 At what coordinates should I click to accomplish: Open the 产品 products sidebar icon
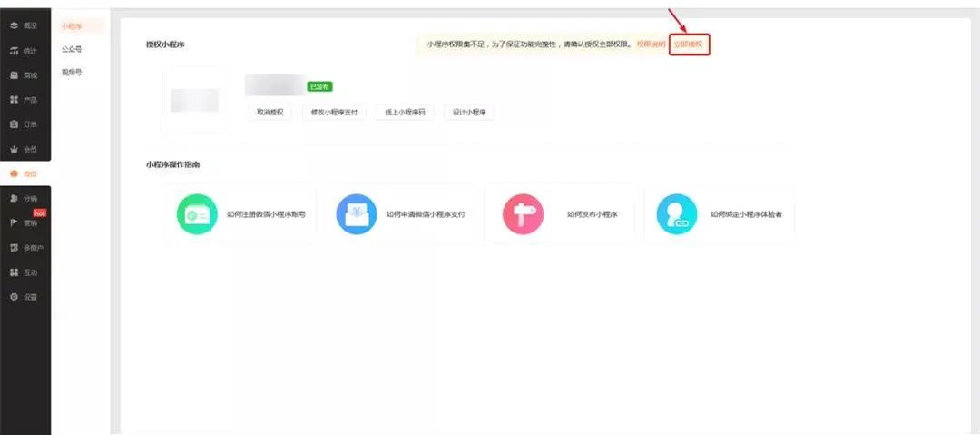(x=14, y=100)
